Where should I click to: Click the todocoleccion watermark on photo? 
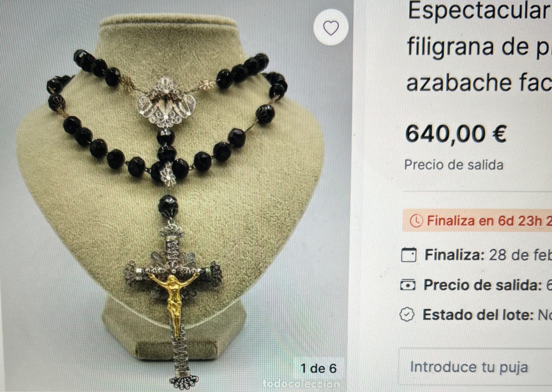[301, 384]
